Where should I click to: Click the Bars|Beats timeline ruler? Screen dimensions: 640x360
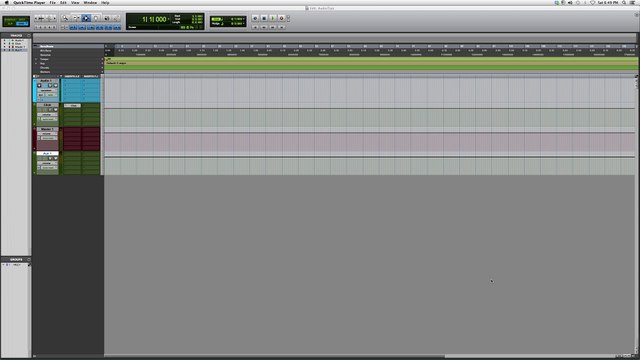click(x=371, y=46)
